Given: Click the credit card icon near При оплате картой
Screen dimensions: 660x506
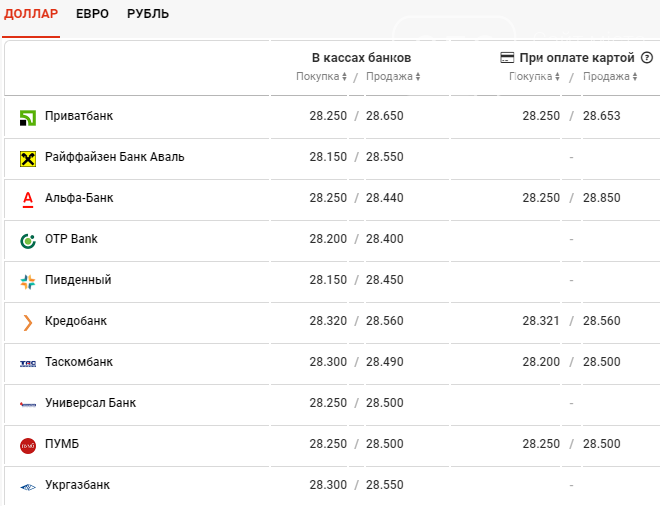Looking at the screenshot, I should click(x=507, y=58).
